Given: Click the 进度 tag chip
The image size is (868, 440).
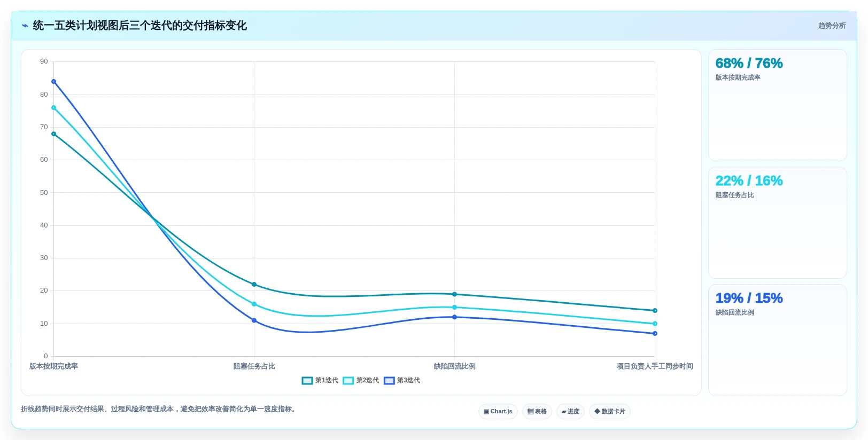Looking at the screenshot, I should click(x=570, y=412).
